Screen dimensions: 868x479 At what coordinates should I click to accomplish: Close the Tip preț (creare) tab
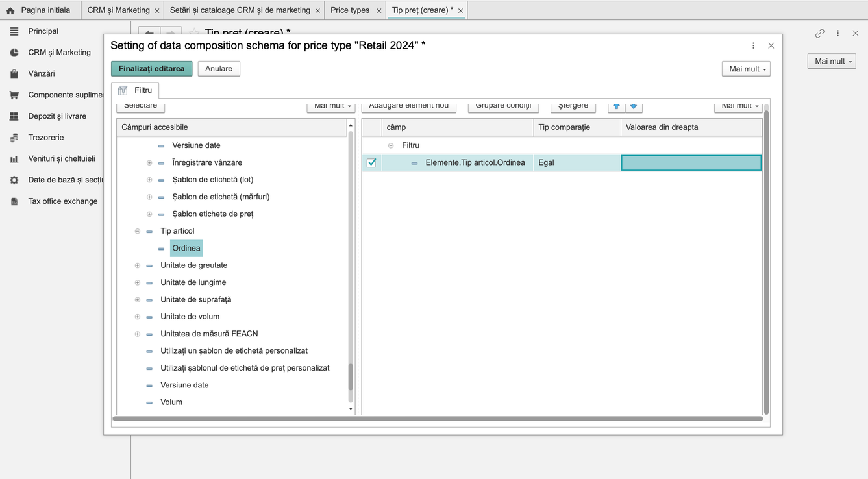click(460, 11)
